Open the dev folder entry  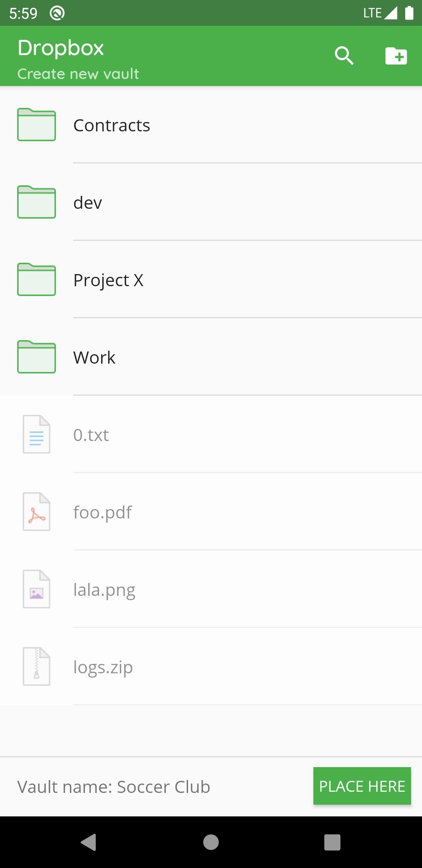click(x=211, y=203)
